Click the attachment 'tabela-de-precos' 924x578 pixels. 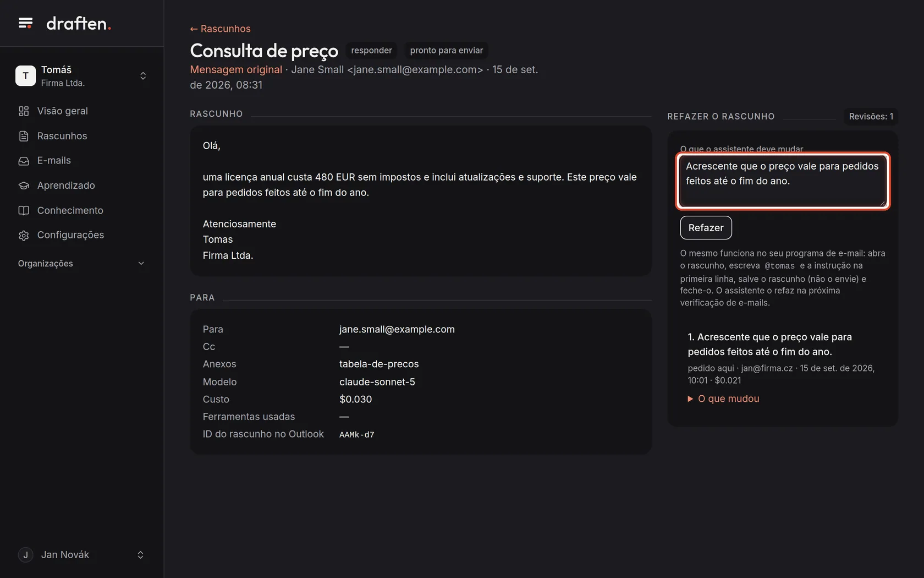coord(379,364)
